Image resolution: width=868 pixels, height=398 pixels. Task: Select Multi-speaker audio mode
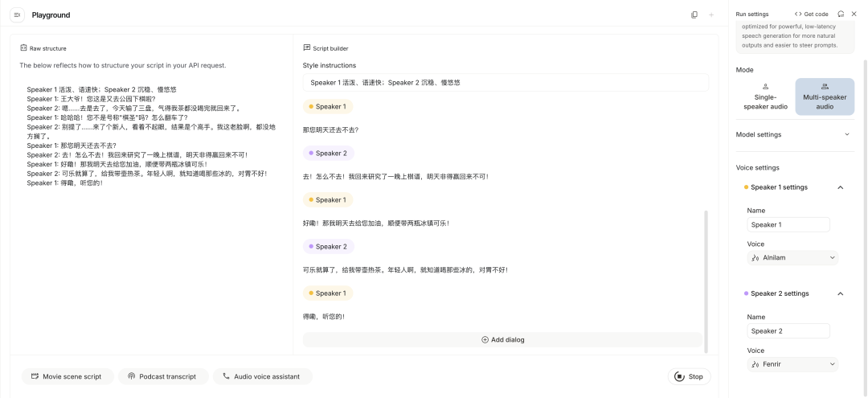point(825,96)
